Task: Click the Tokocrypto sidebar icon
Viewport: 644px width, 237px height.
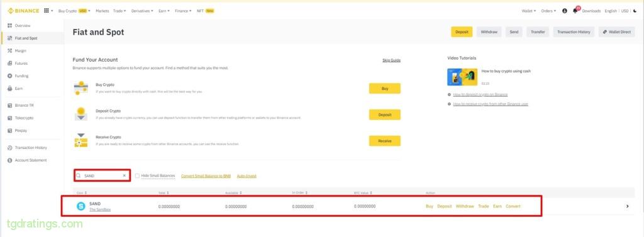Action: click(x=10, y=118)
